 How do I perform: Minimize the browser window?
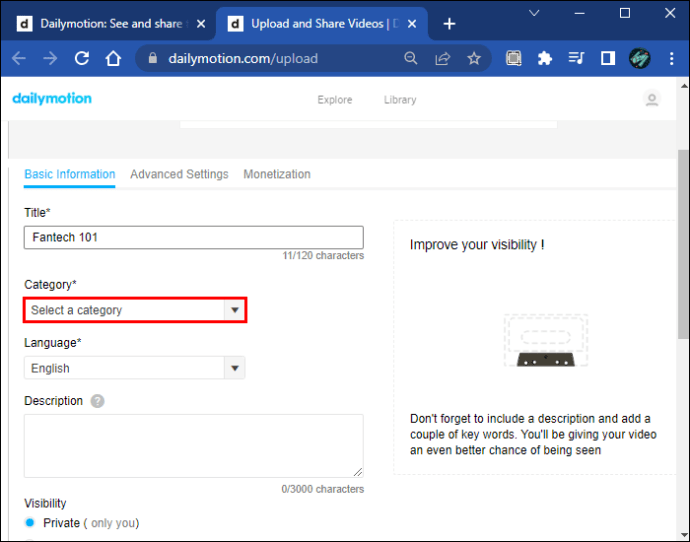click(580, 13)
